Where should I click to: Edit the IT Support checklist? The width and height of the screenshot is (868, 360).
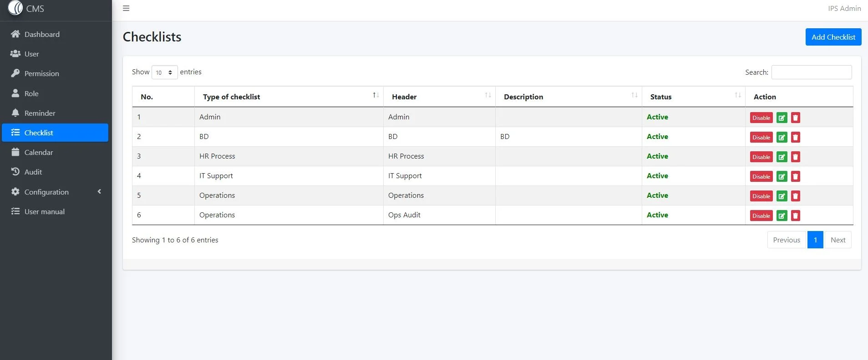click(782, 176)
